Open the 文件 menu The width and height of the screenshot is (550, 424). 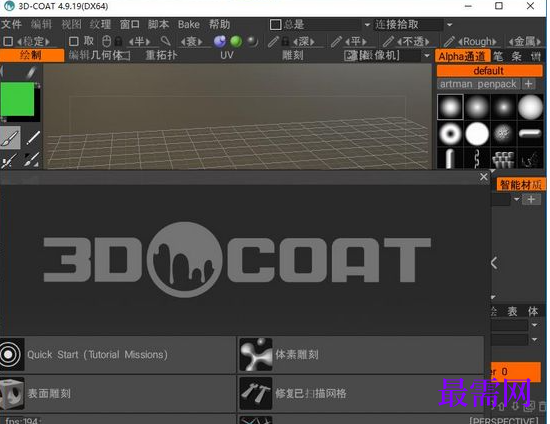click(x=11, y=25)
